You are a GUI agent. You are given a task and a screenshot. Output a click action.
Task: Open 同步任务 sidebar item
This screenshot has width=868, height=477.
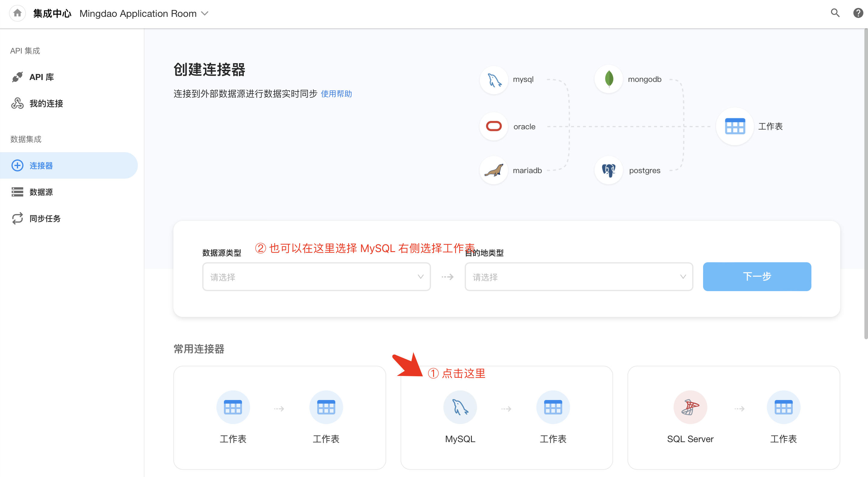[45, 218]
